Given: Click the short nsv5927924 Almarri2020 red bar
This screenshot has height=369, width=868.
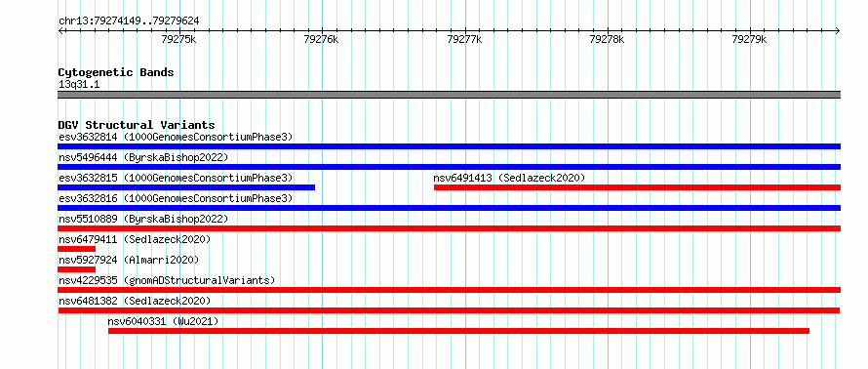Looking at the screenshot, I should pos(76,269).
